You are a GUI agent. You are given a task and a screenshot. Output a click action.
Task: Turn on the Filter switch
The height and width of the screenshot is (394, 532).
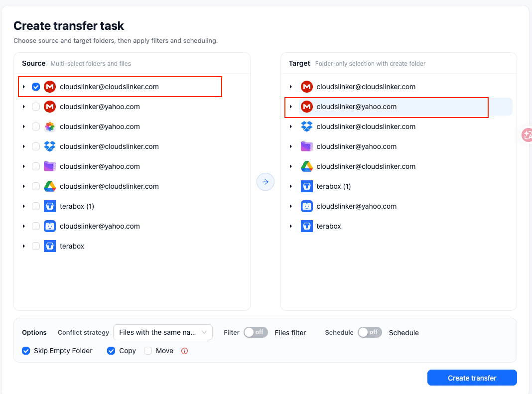pos(256,332)
